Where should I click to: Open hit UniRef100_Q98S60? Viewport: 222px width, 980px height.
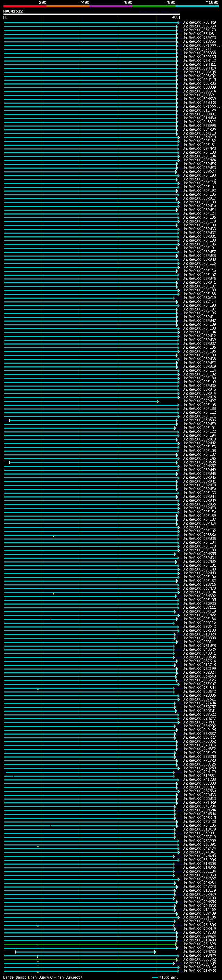pyautogui.click(x=199, y=535)
